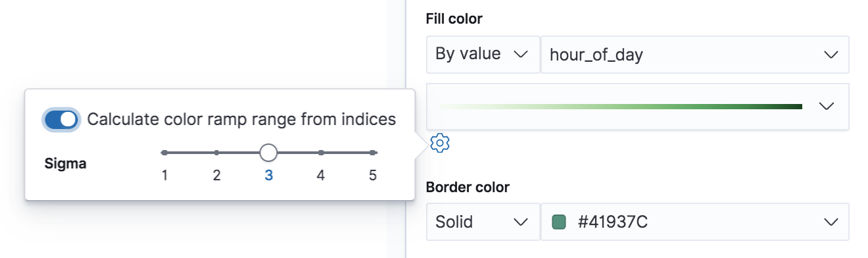
Task: Open the By value fill style dropdown
Action: [483, 54]
